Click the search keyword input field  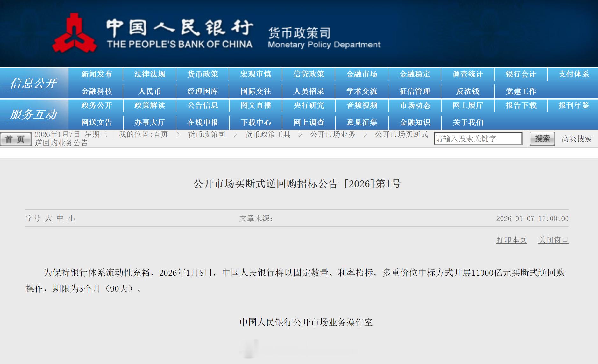click(478, 139)
